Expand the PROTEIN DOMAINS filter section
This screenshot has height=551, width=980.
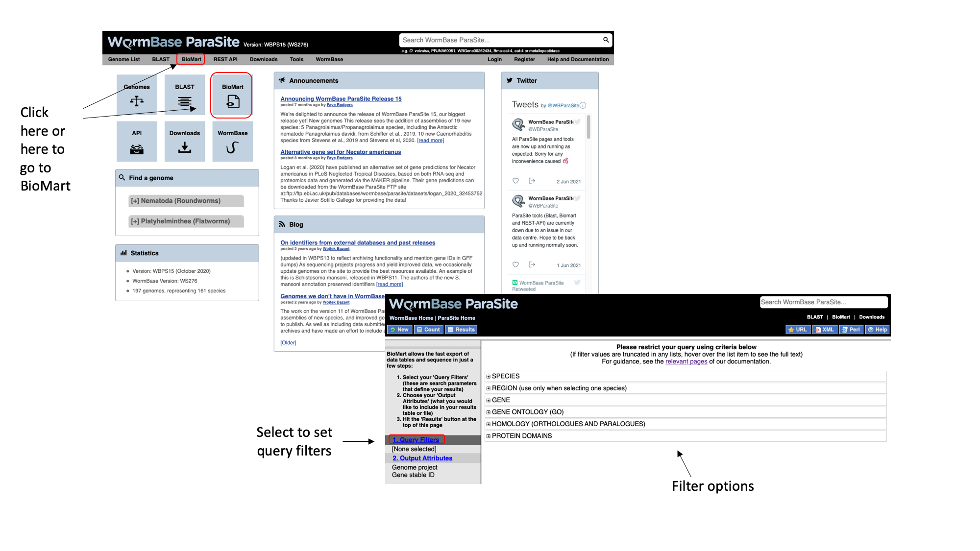(488, 436)
